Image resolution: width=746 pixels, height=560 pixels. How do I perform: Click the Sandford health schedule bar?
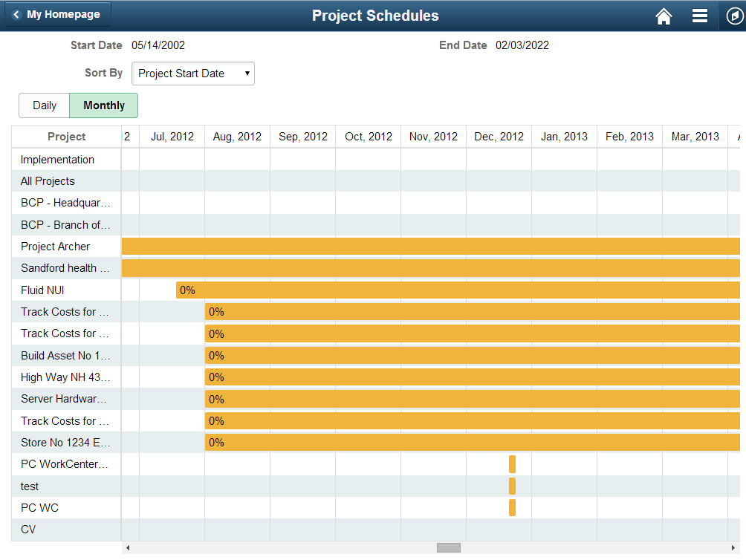tap(372, 269)
